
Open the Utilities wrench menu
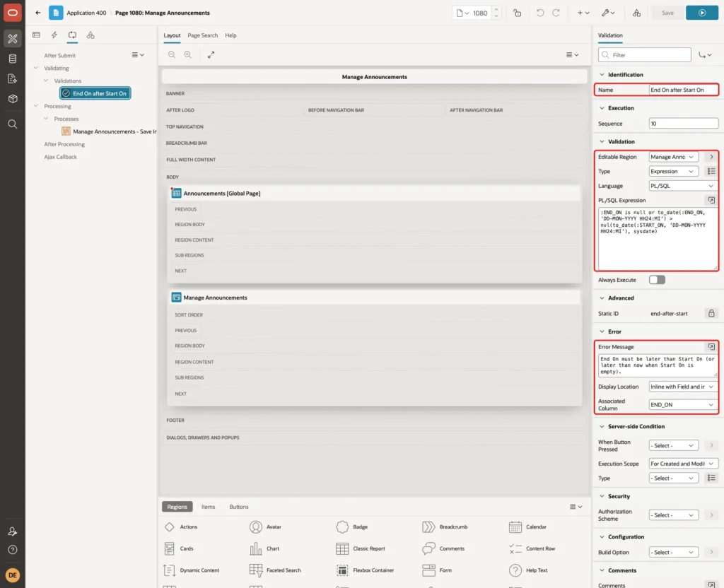pyautogui.click(x=608, y=13)
